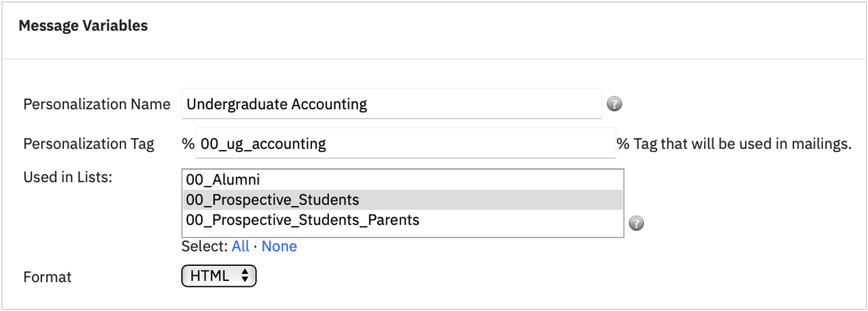The height and width of the screenshot is (311, 868).
Task: Focus the 00_ug_accounting tag input field
Action: [x=406, y=143]
